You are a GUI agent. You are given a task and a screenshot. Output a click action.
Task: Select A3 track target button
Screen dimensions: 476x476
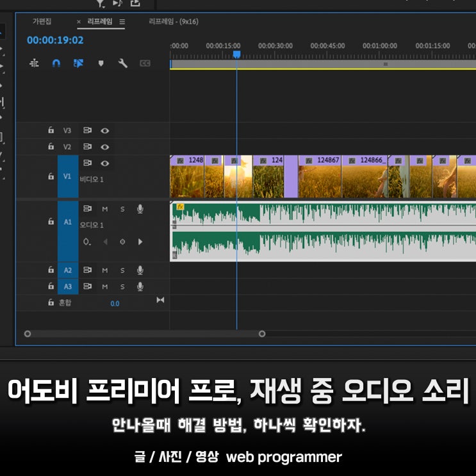tap(68, 286)
